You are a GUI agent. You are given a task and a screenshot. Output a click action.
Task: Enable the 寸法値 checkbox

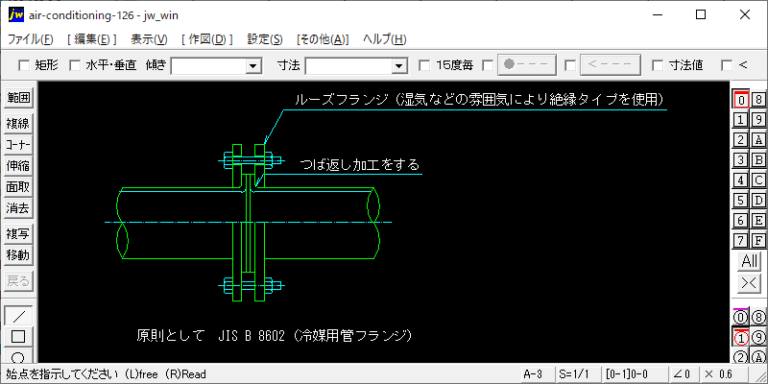(x=657, y=65)
